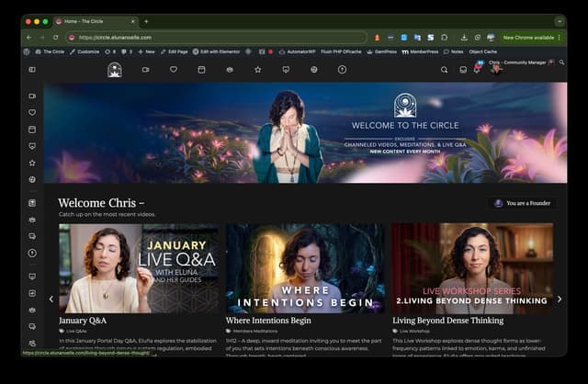The image size is (588, 384).
Task: Open the Where Intentions Begin thumbnail
Action: pyautogui.click(x=305, y=268)
